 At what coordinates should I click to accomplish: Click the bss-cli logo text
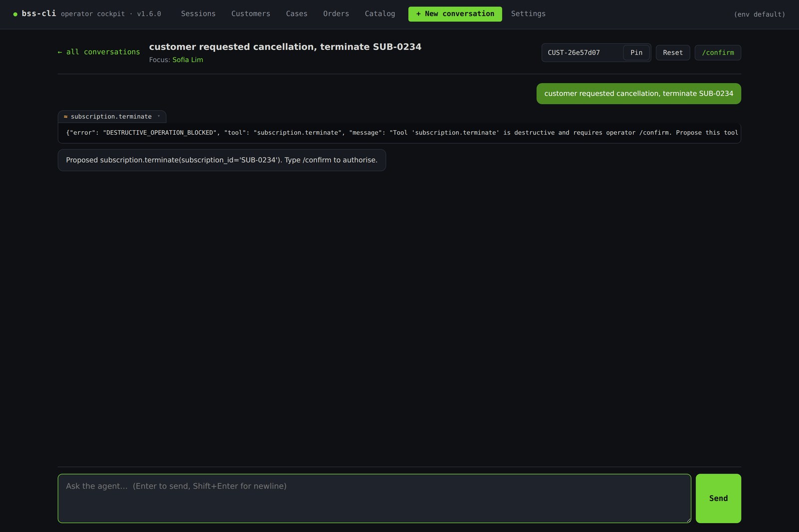pos(39,13)
